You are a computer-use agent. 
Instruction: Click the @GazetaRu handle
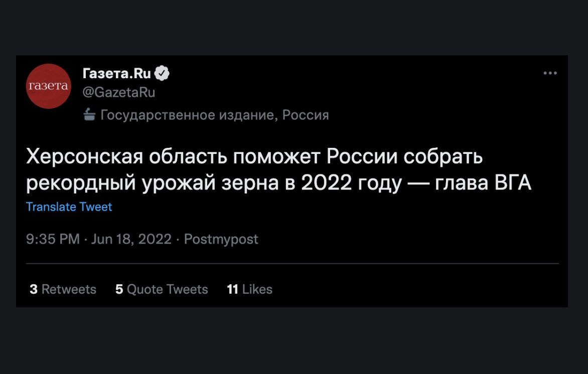[119, 92]
